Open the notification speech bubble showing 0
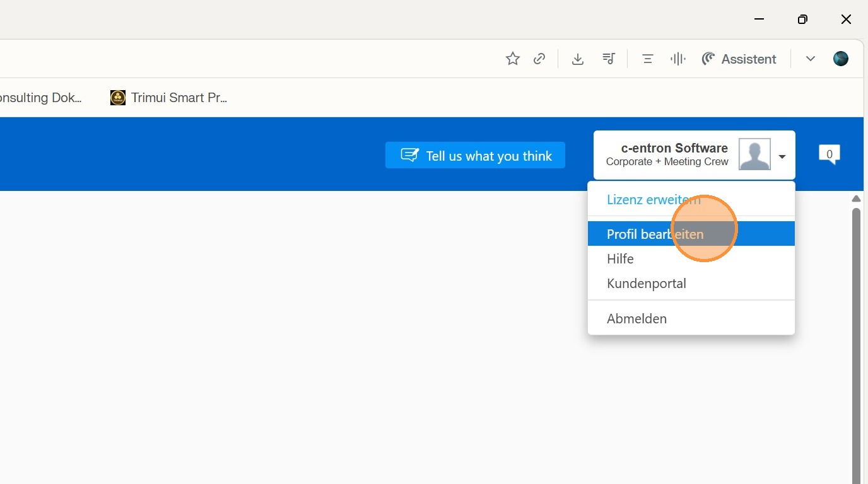 (829, 154)
